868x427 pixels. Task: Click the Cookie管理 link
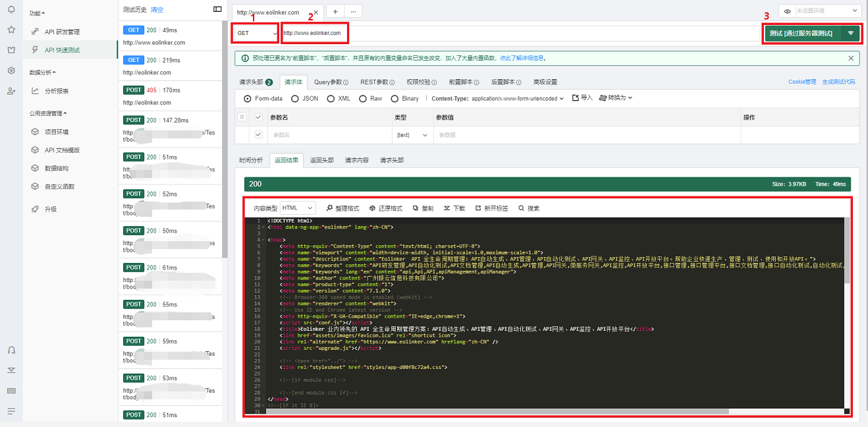801,82
